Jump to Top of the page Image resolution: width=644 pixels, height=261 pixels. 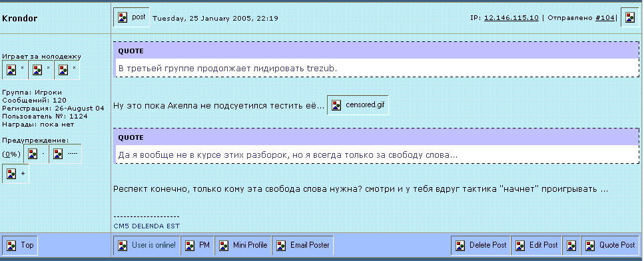21,246
